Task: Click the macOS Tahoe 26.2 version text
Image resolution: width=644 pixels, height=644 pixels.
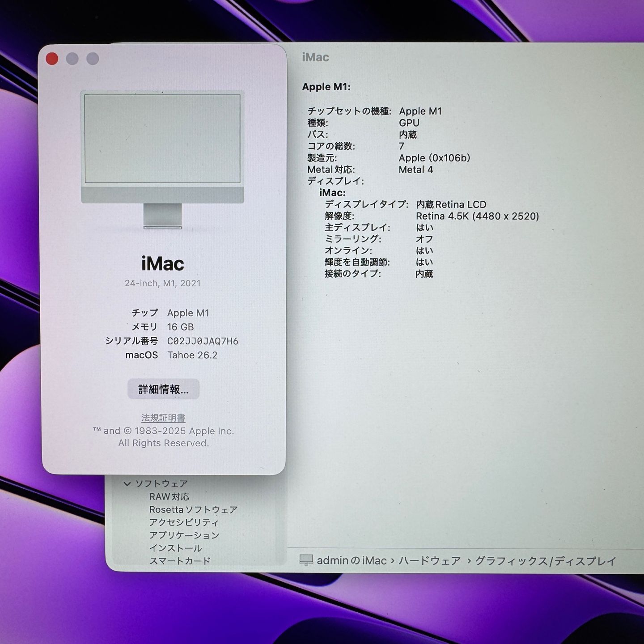Action: 193,355
